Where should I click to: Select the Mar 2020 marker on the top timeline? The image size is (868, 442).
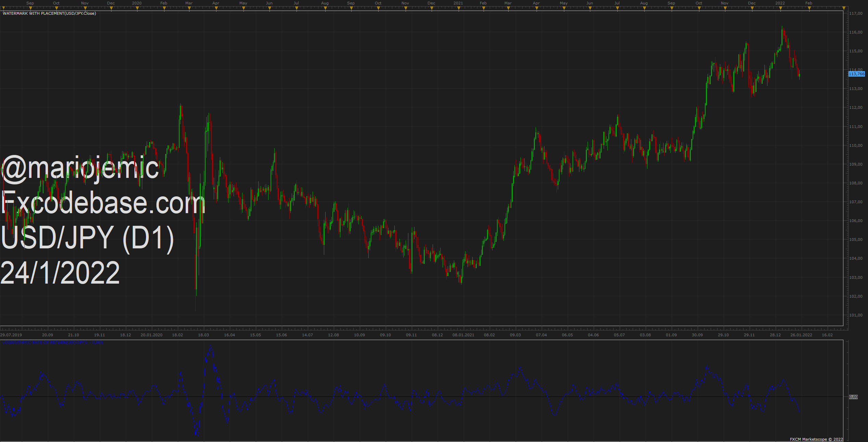pyautogui.click(x=189, y=9)
